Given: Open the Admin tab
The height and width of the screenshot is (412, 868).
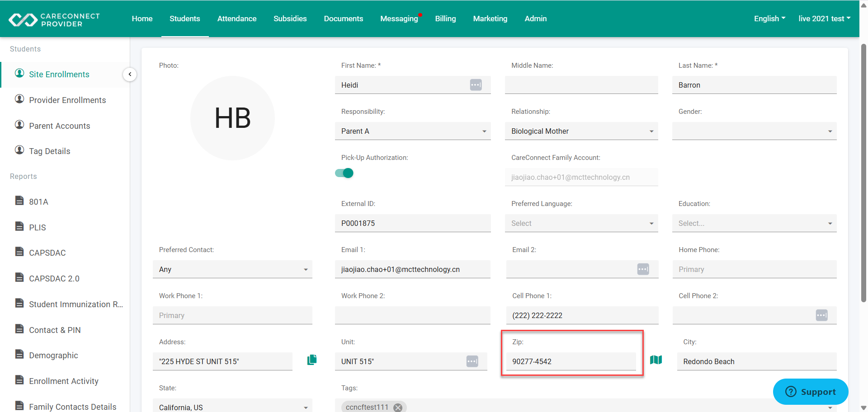Looking at the screenshot, I should click(x=536, y=19).
